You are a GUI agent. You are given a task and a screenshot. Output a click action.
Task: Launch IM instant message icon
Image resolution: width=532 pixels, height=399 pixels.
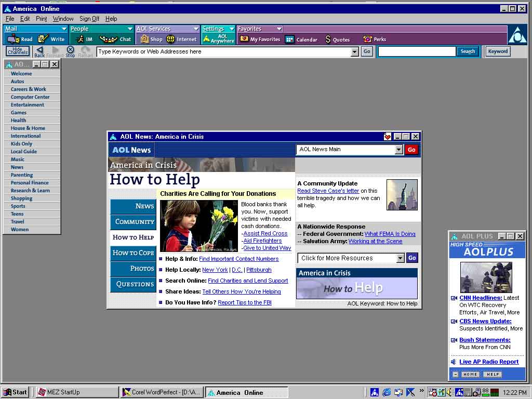[x=80, y=39]
